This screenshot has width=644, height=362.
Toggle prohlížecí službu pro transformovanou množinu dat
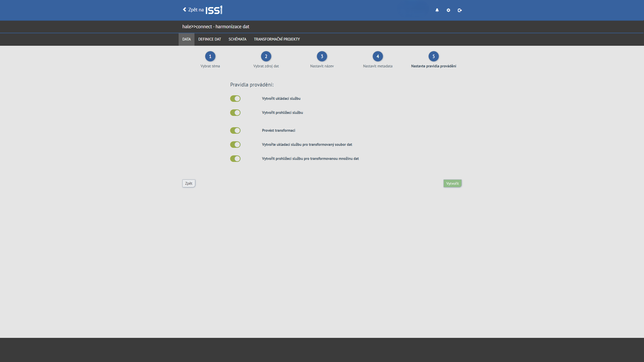point(235,159)
